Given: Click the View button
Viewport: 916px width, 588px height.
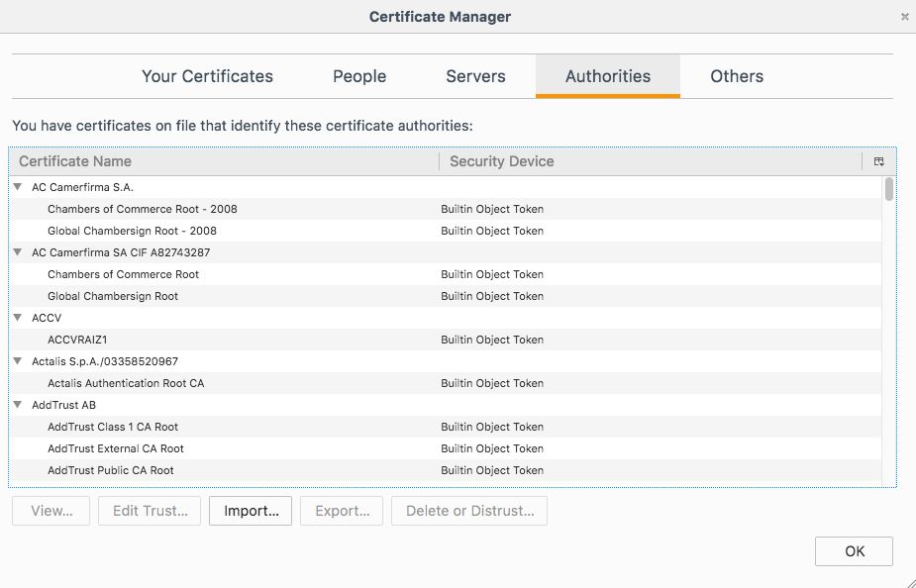Looking at the screenshot, I should tap(50, 511).
